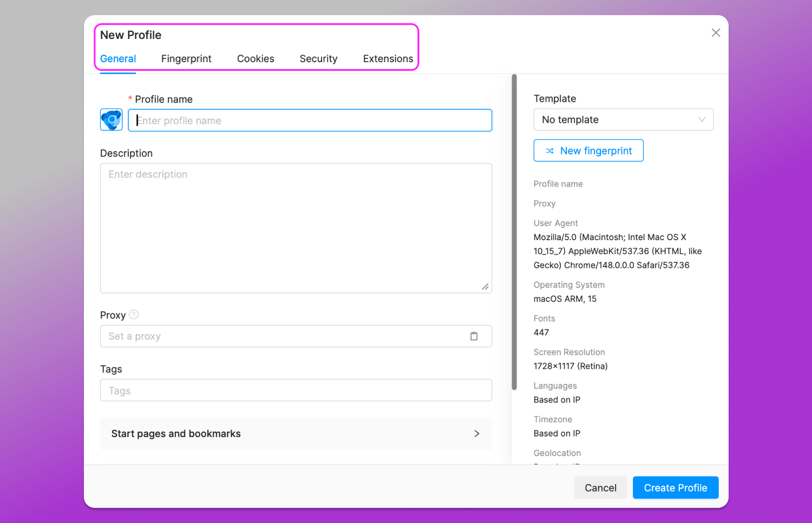Click the User Agent string text
The width and height of the screenshot is (812, 523).
(x=618, y=251)
